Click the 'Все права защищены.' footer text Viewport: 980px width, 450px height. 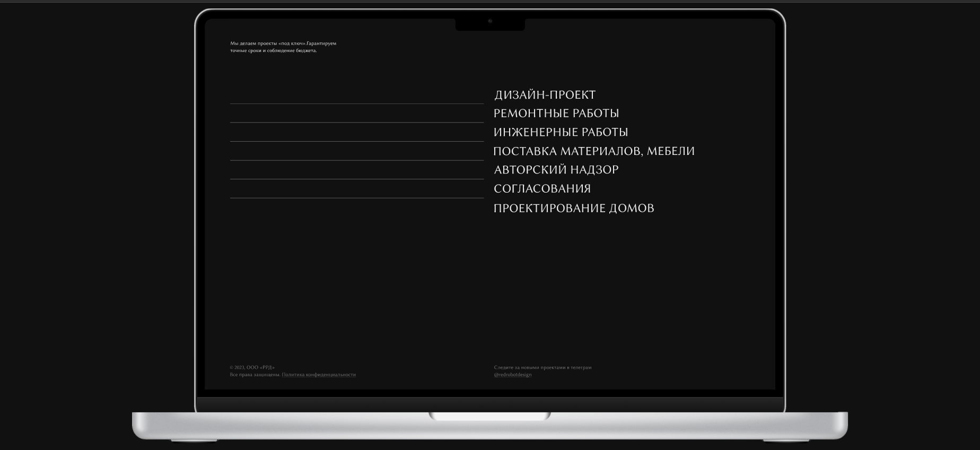coord(255,375)
